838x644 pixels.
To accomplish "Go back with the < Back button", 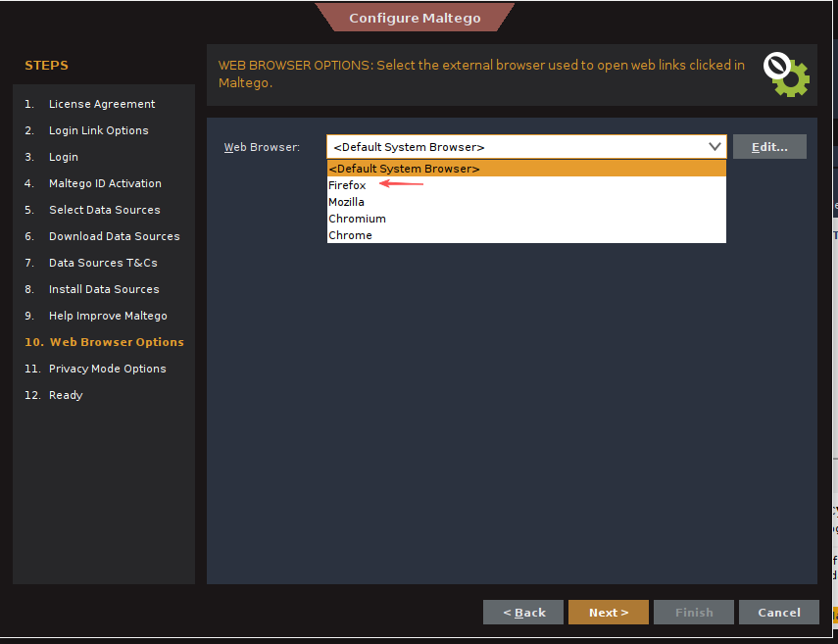I will pyautogui.click(x=523, y=612).
